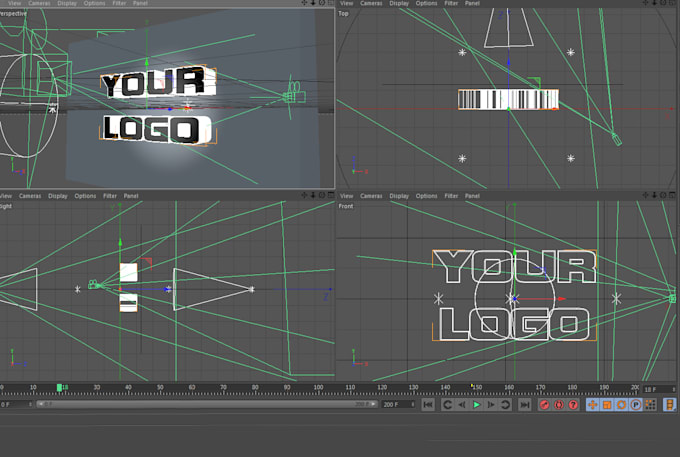The image size is (680, 457).
Task: Select the LOGO text outline in the Front view
Action: (514, 324)
